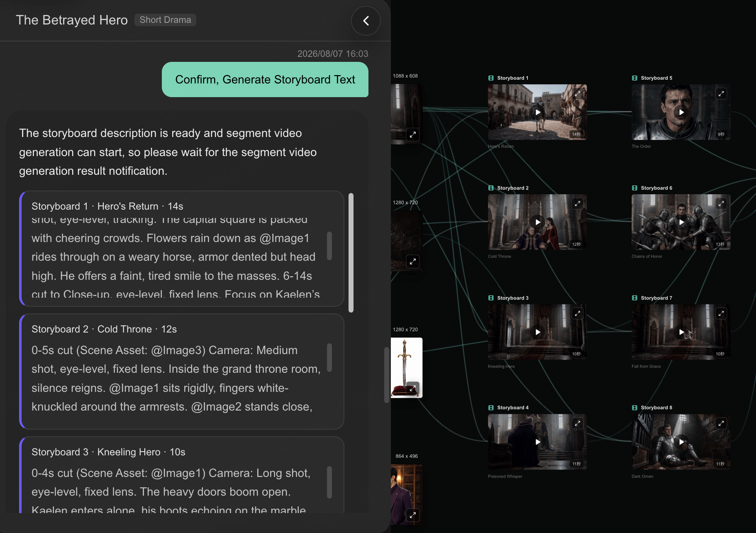Play the Storyboard 6 Chains of Honor clip
This screenshot has height=533, width=756.
(x=681, y=222)
